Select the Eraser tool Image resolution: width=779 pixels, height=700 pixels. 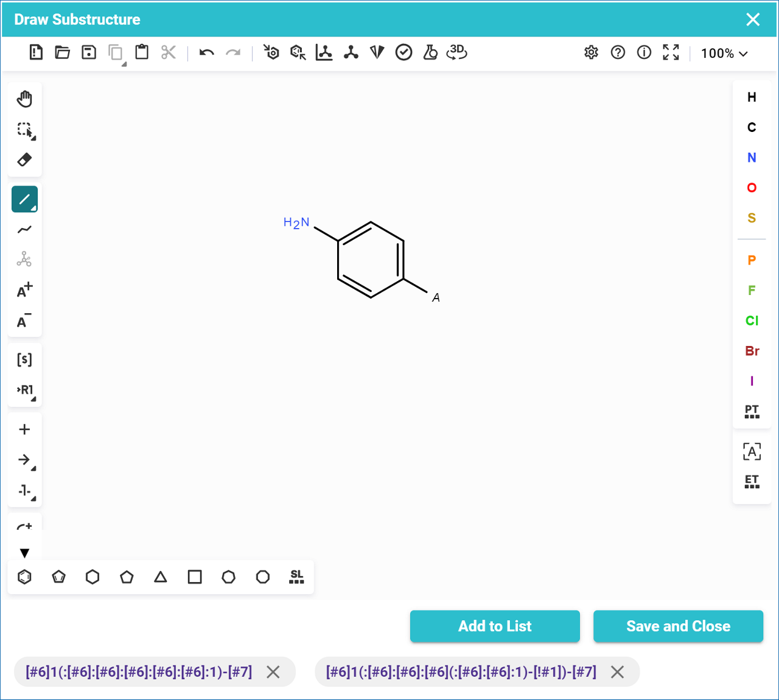(24, 160)
